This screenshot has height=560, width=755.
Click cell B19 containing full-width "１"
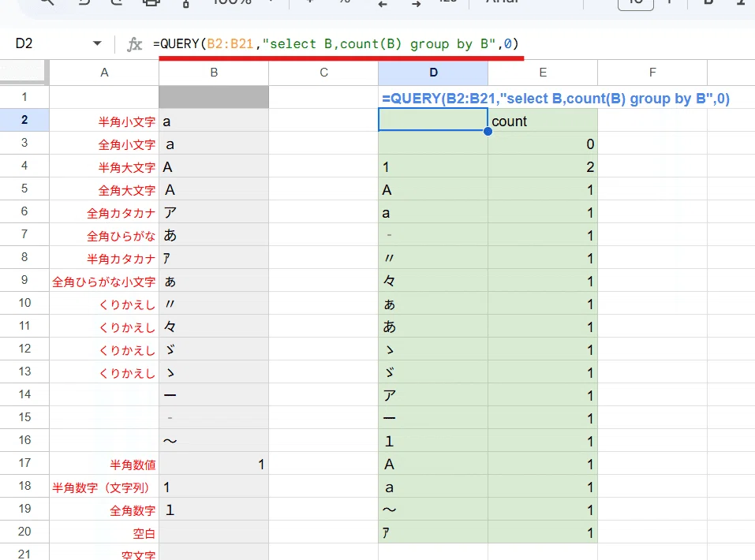214,509
